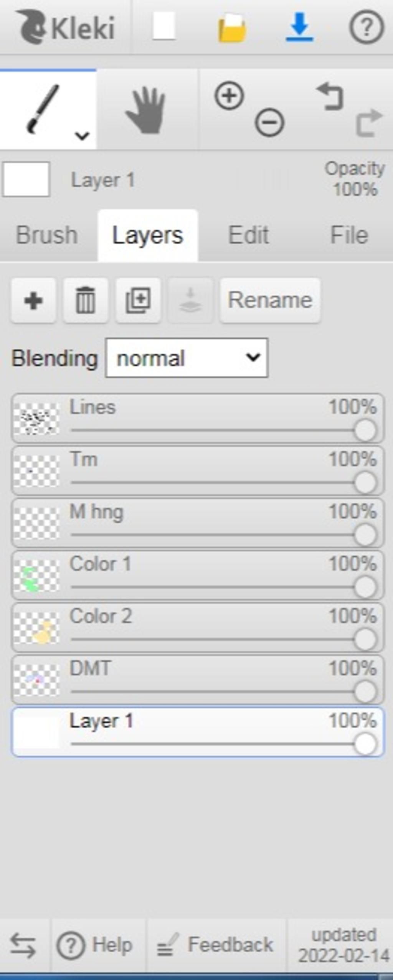Select the Color 2 layer thumbnail

[x=37, y=628]
